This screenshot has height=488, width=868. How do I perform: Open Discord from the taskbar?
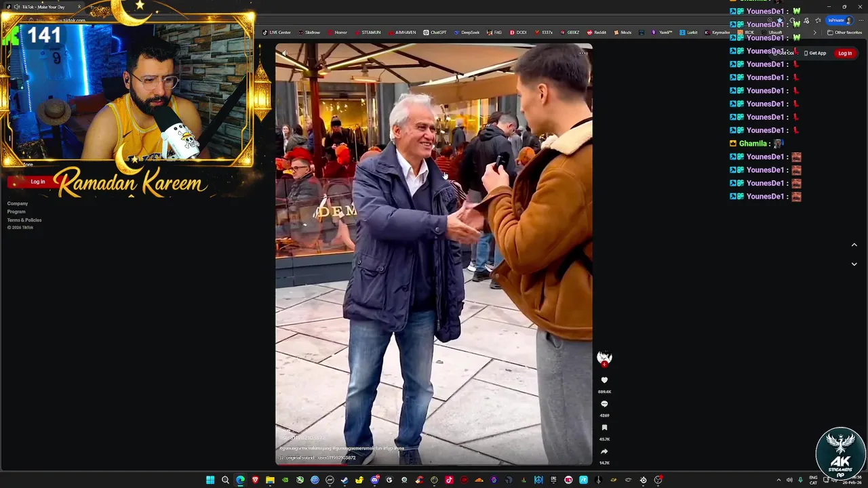click(374, 480)
